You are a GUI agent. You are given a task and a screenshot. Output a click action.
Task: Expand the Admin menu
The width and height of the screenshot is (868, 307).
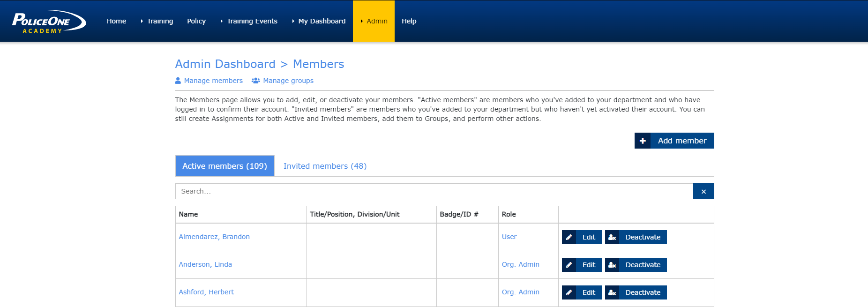[x=374, y=21]
